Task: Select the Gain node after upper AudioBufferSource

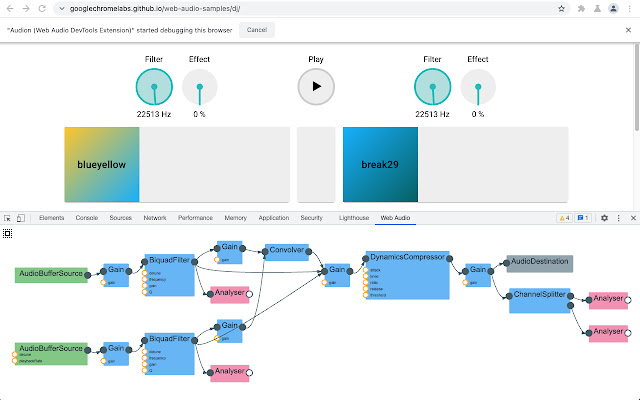Action: (x=116, y=275)
